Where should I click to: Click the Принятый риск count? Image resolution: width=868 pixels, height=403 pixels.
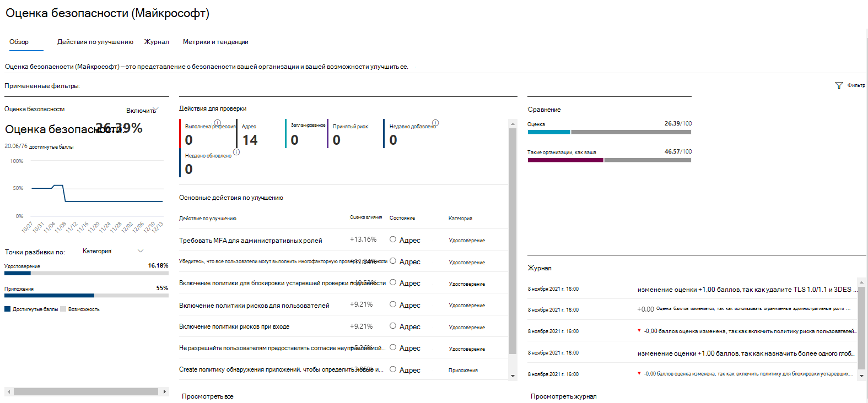[337, 140]
